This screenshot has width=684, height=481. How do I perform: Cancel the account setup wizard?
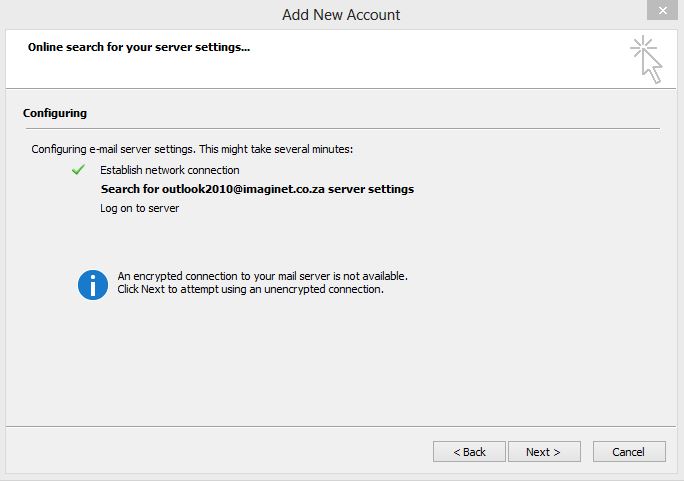click(629, 451)
